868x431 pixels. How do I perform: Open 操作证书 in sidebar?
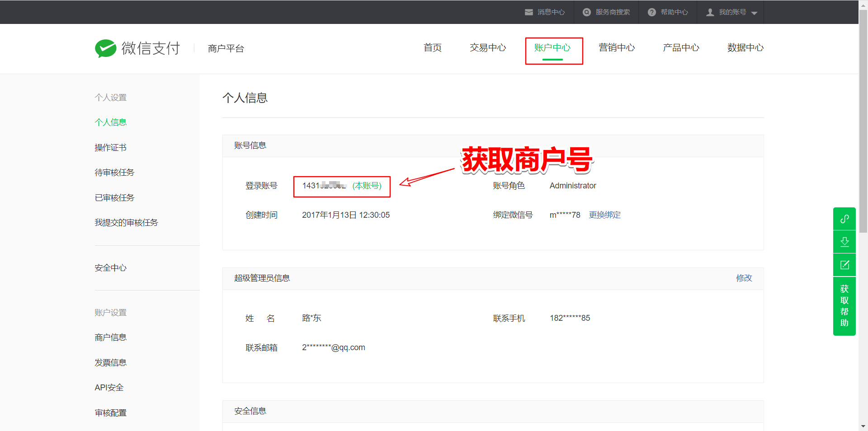111,148
